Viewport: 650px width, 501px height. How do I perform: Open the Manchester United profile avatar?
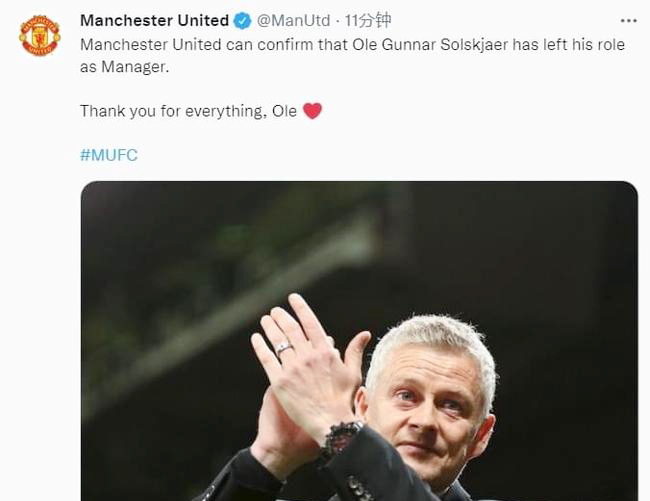(40, 36)
